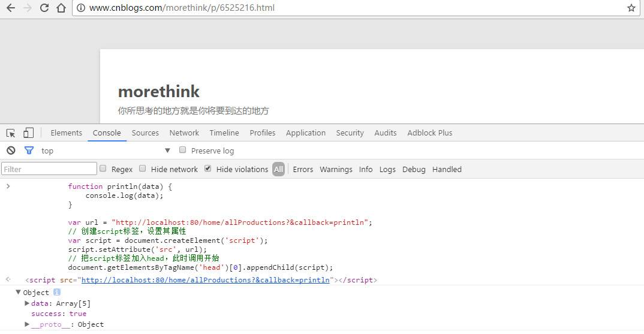Select the All log level filter
This screenshot has height=334, width=644.
(x=278, y=169)
